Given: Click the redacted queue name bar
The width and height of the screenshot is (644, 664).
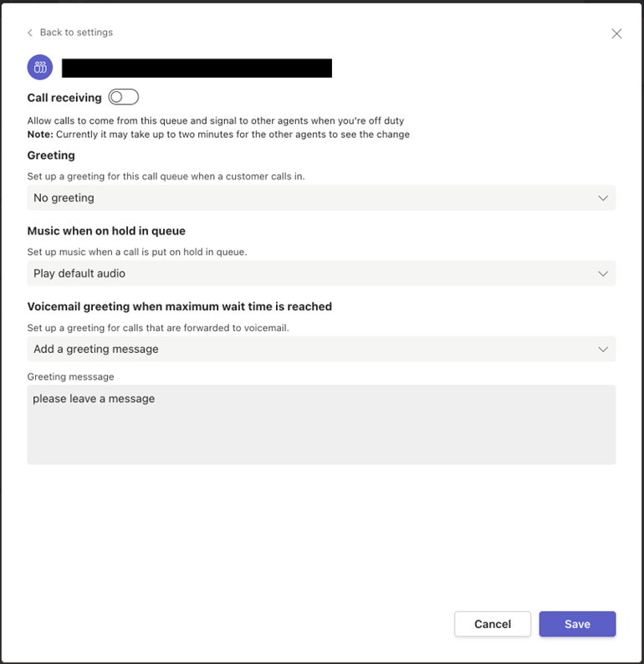Looking at the screenshot, I should 197,68.
